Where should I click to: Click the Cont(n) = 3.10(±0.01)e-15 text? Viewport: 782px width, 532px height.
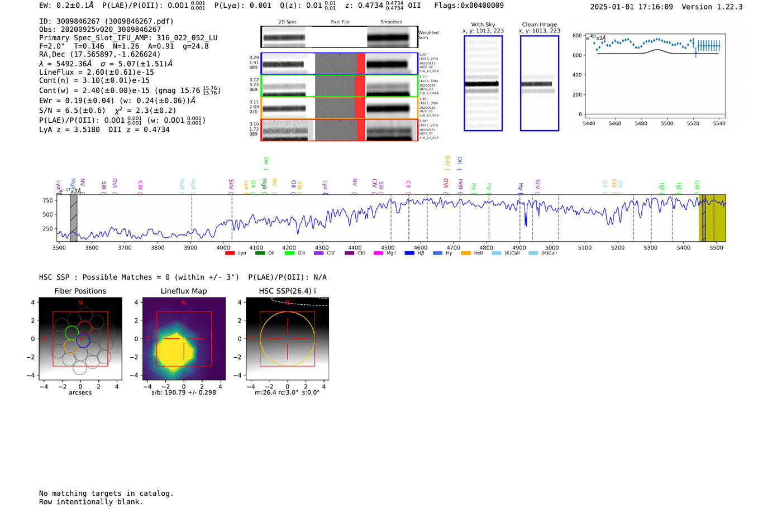pos(94,80)
